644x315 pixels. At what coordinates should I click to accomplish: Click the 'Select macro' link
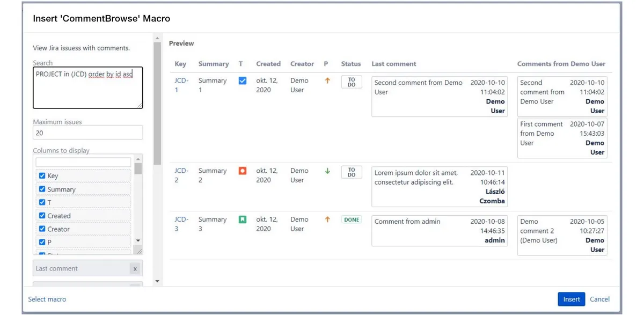pos(47,299)
